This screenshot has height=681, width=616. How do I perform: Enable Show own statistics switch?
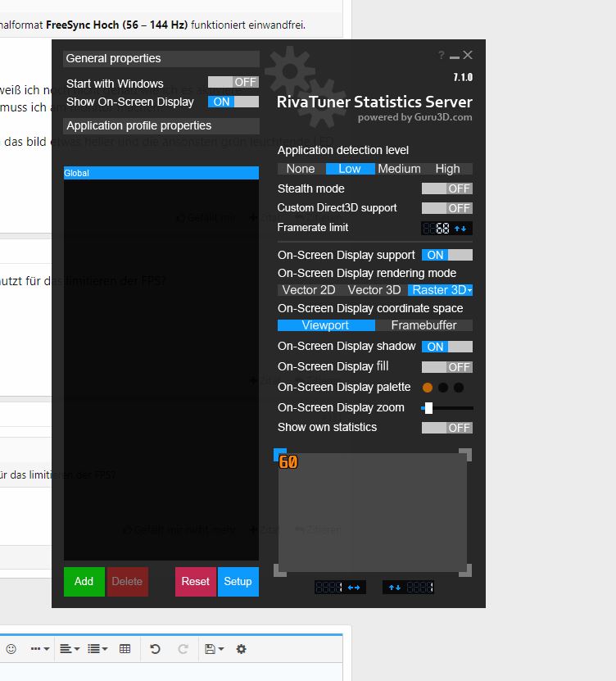tap(446, 428)
